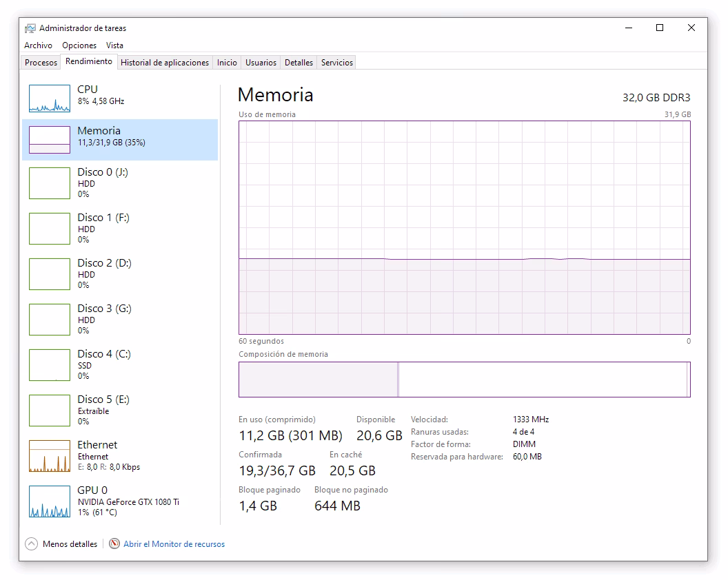Select the Disco 5 (E:) Extraíble graph icon

(49, 411)
